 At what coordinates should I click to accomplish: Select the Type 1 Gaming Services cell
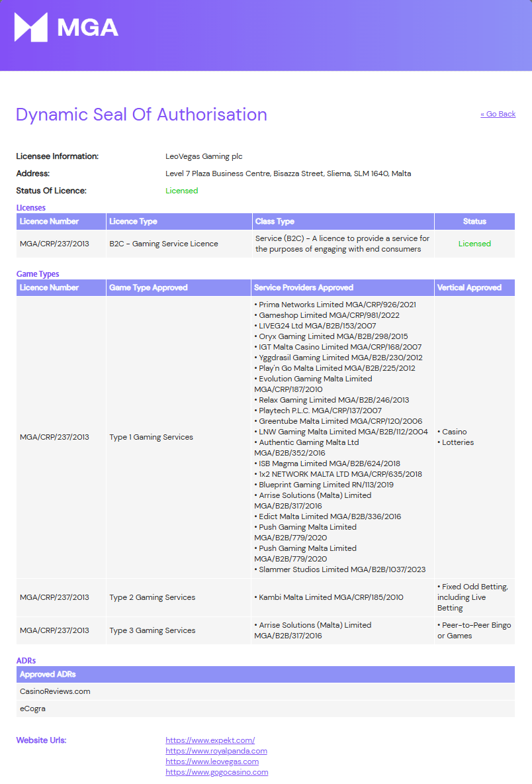pyautogui.click(x=178, y=437)
